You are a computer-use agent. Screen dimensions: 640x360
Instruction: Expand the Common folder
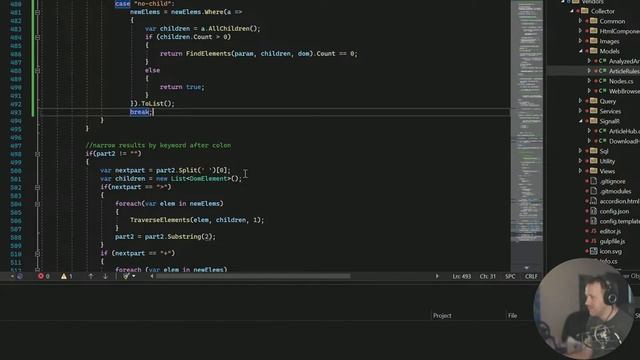580,21
